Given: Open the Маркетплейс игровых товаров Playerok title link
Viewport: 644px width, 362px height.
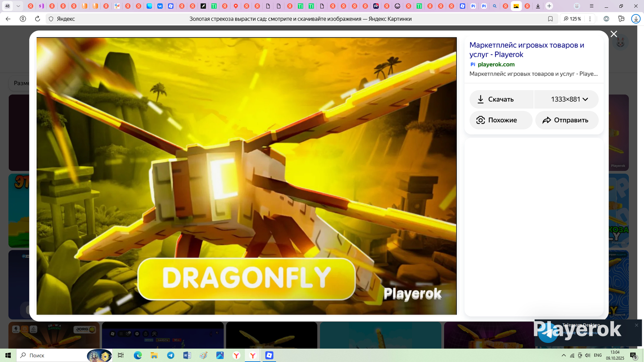Looking at the screenshot, I should point(527,50).
